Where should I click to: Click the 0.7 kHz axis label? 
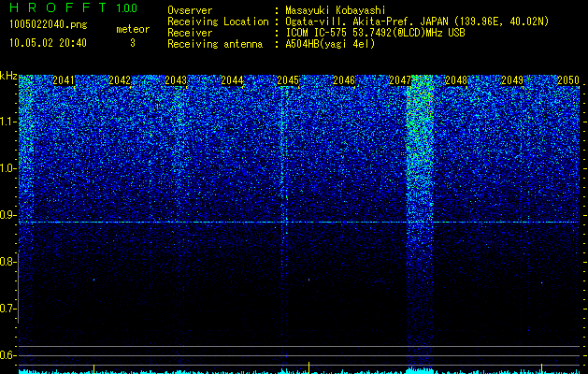pyautogui.click(x=7, y=309)
